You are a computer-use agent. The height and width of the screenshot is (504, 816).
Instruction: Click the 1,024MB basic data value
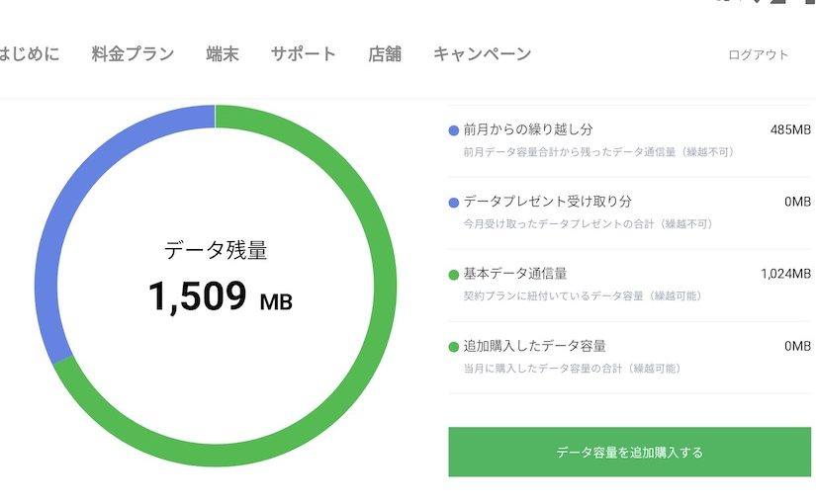(785, 274)
